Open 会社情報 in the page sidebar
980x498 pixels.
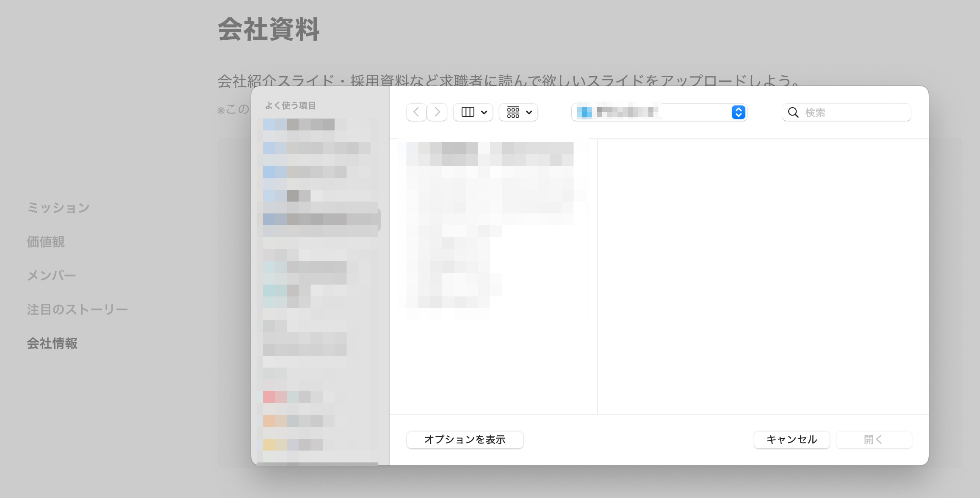[52, 343]
